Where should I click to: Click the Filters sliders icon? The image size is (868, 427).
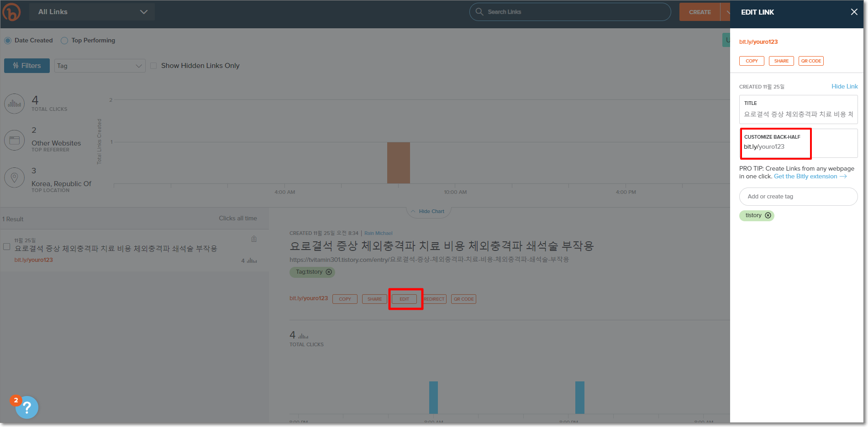[16, 66]
